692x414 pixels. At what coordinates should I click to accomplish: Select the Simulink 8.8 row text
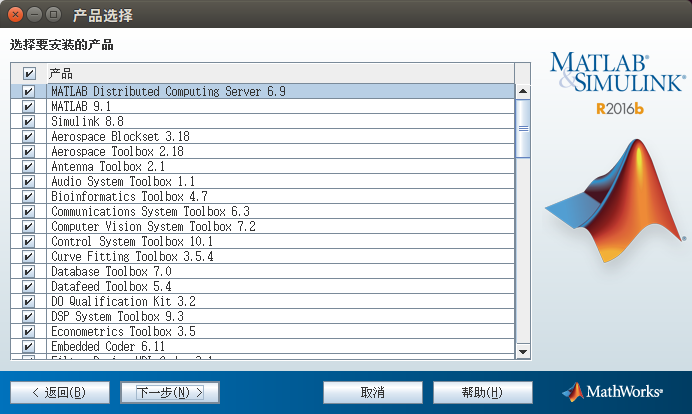click(87, 121)
